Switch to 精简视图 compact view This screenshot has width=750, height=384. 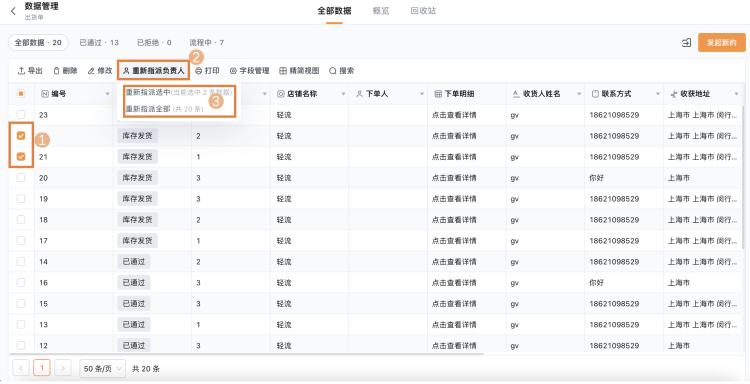(299, 71)
